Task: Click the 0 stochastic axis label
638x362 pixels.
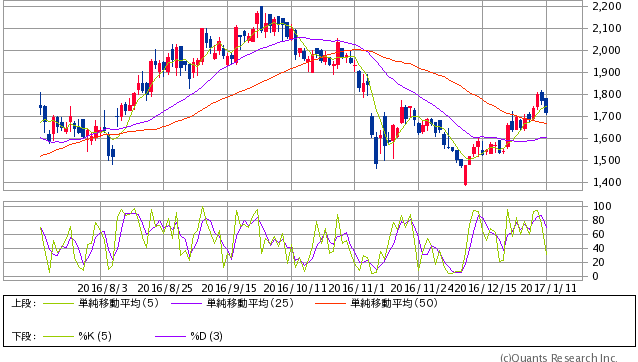Action: (596, 277)
